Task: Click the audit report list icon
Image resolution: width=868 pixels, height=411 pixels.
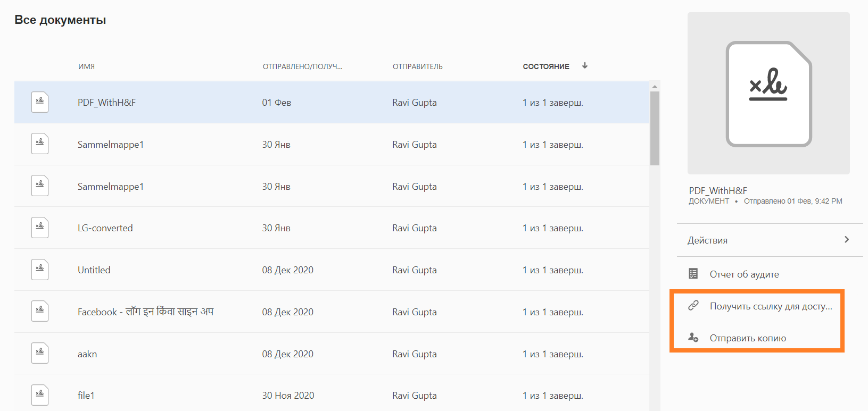Action: coord(693,274)
